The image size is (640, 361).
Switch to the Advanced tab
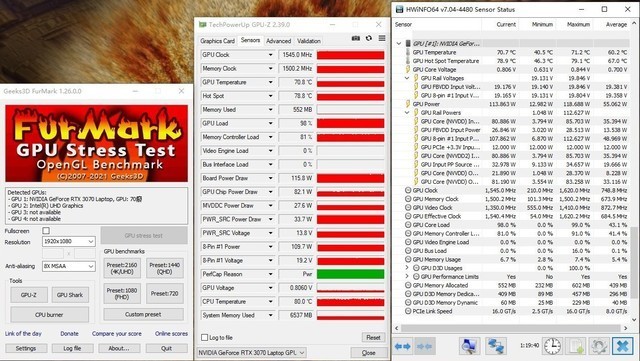coord(278,41)
